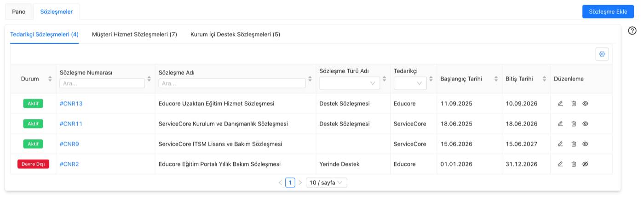Edit contract #CNR2 with pencil icon
Viewport: 644px width, 202px height.
560,164
